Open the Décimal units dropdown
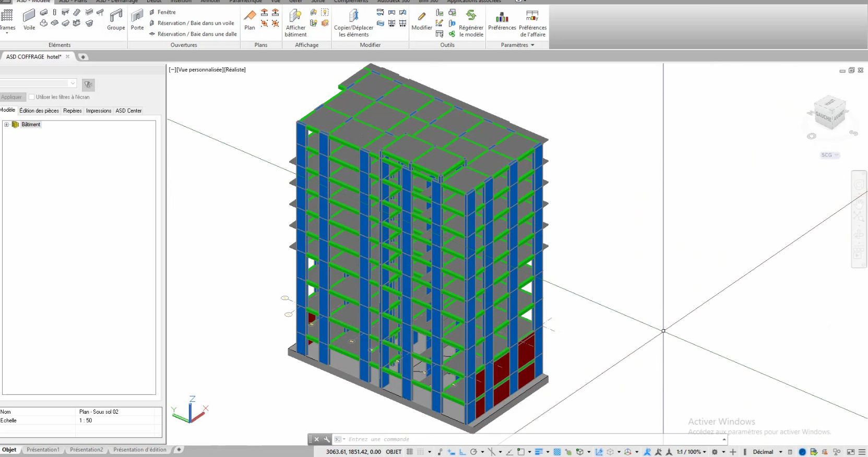Viewport: 868px width, 457px height. pyautogui.click(x=767, y=452)
